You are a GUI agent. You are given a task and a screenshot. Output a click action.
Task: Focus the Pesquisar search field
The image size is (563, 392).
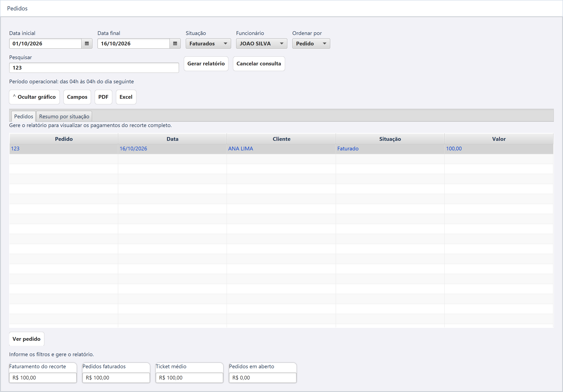click(94, 68)
